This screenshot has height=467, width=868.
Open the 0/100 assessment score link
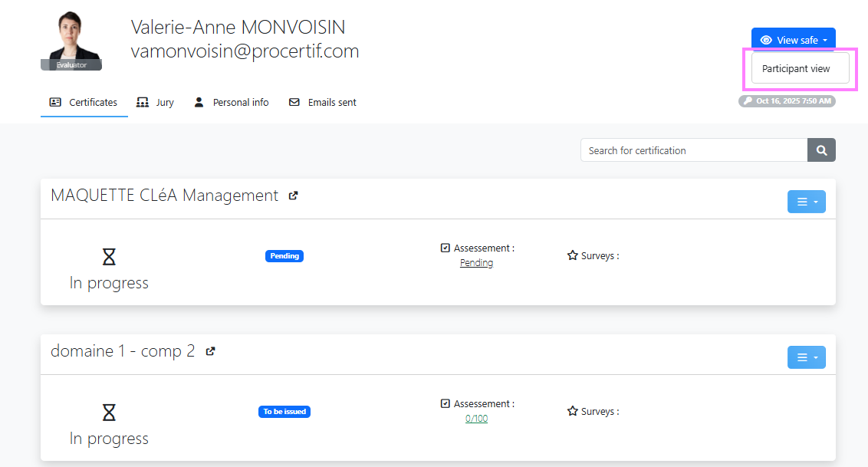[476, 419]
